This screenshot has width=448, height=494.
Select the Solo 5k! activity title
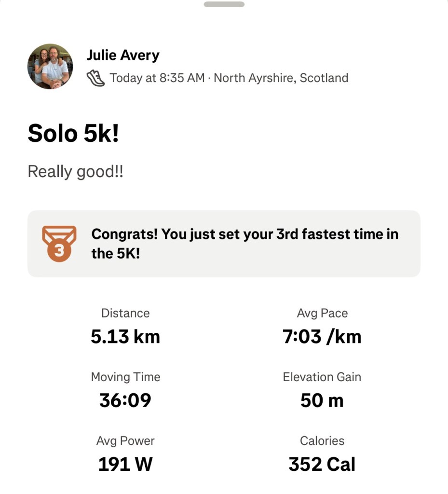pyautogui.click(x=73, y=133)
